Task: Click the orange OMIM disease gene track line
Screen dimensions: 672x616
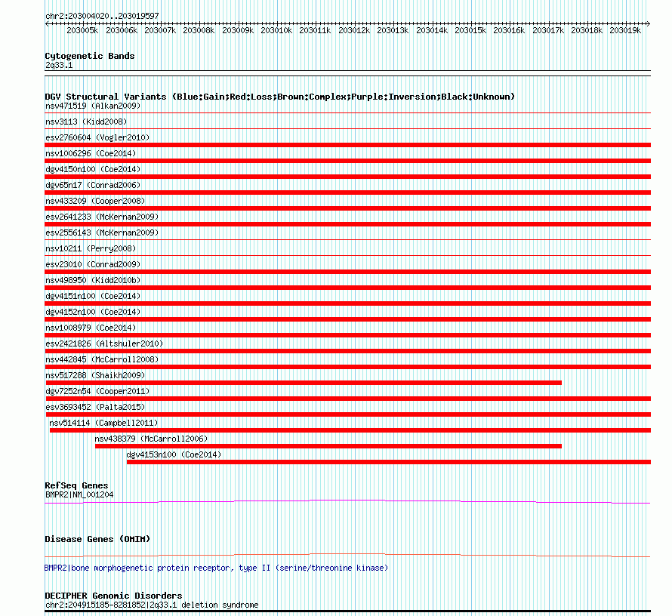Action: [348, 555]
